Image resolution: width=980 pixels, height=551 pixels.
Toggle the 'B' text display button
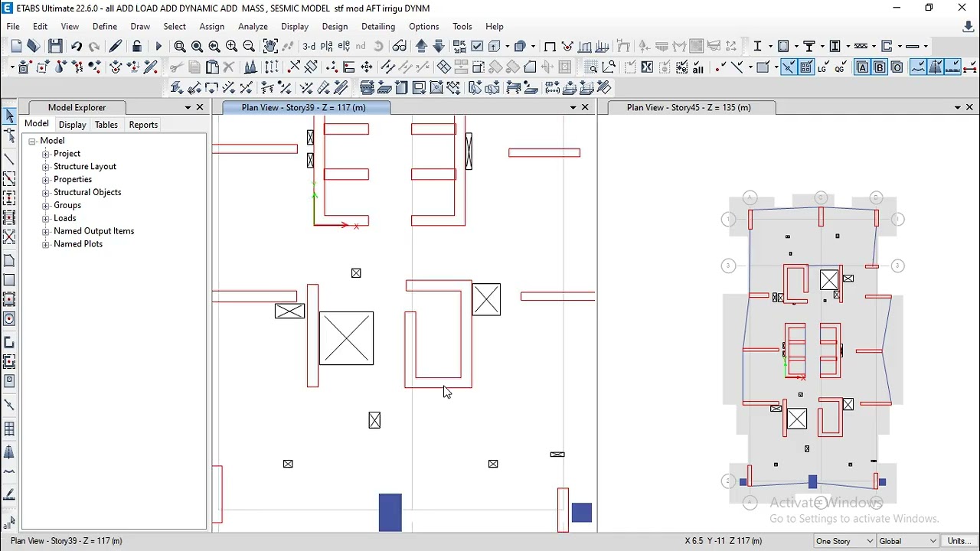click(880, 67)
